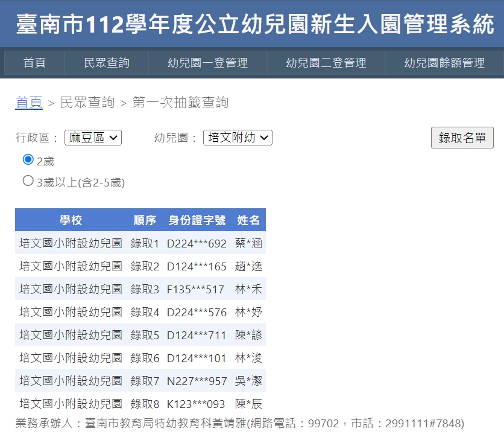Click the 第一次抽籤查詢 breadcrumb text
The image size is (504, 443).
(180, 103)
